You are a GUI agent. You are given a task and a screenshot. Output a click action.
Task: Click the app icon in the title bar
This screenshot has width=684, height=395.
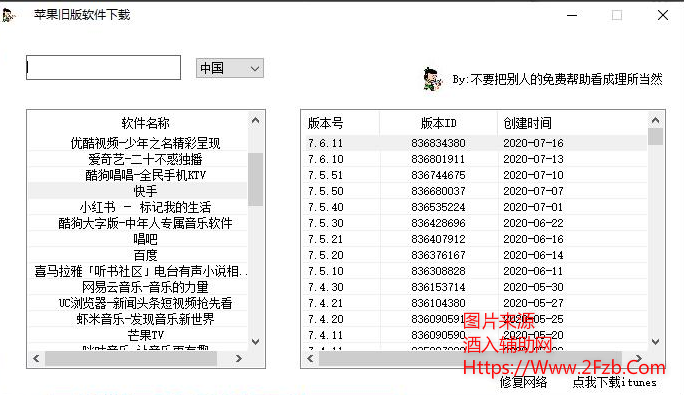[9, 15]
